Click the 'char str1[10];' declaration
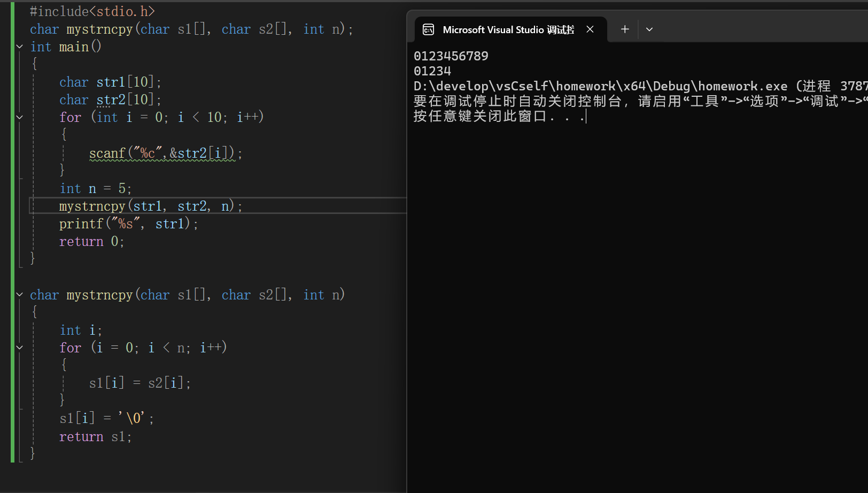This screenshot has height=493, width=868. [110, 82]
